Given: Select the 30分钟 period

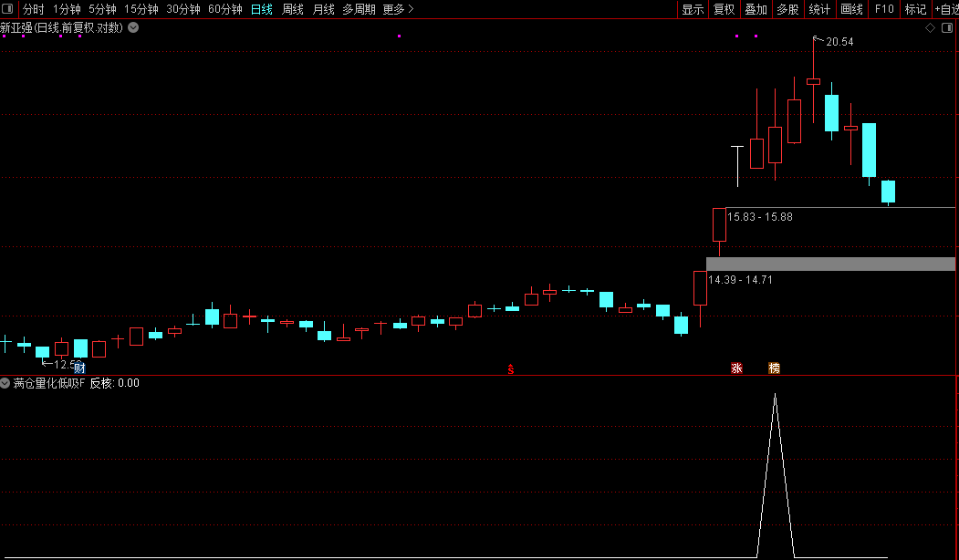Looking at the screenshot, I should [183, 9].
